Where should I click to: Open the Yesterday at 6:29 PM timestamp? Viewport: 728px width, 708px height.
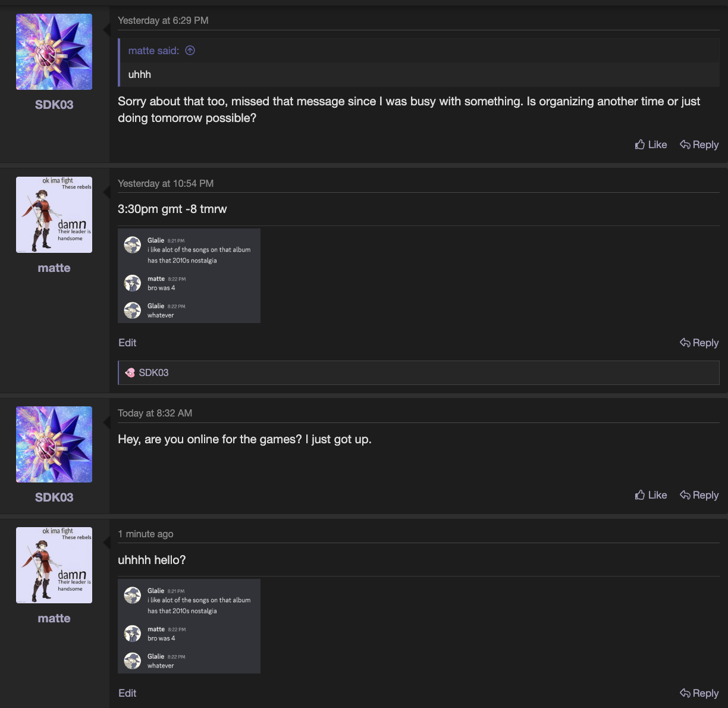point(163,20)
